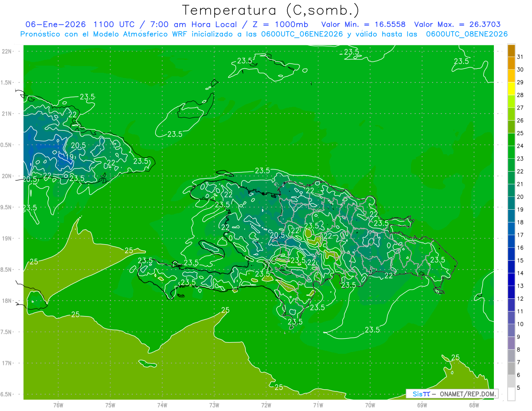Click the '22' value on the color scale

click(520, 171)
